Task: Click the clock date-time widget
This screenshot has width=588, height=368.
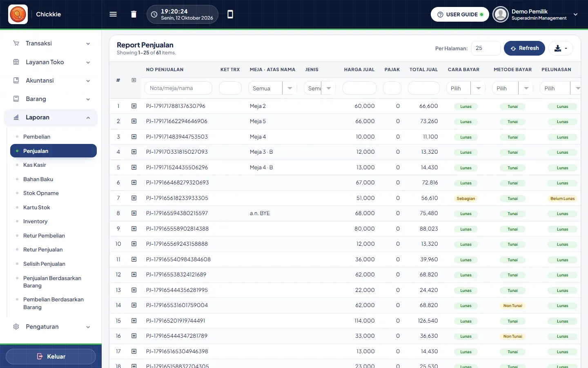Action: pyautogui.click(x=183, y=14)
